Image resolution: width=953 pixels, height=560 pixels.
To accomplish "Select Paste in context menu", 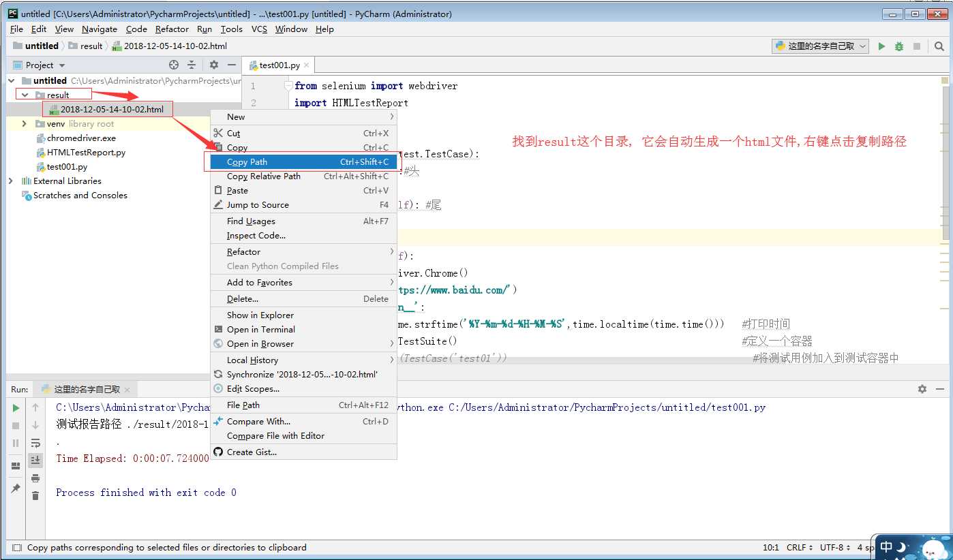I will 304,191.
